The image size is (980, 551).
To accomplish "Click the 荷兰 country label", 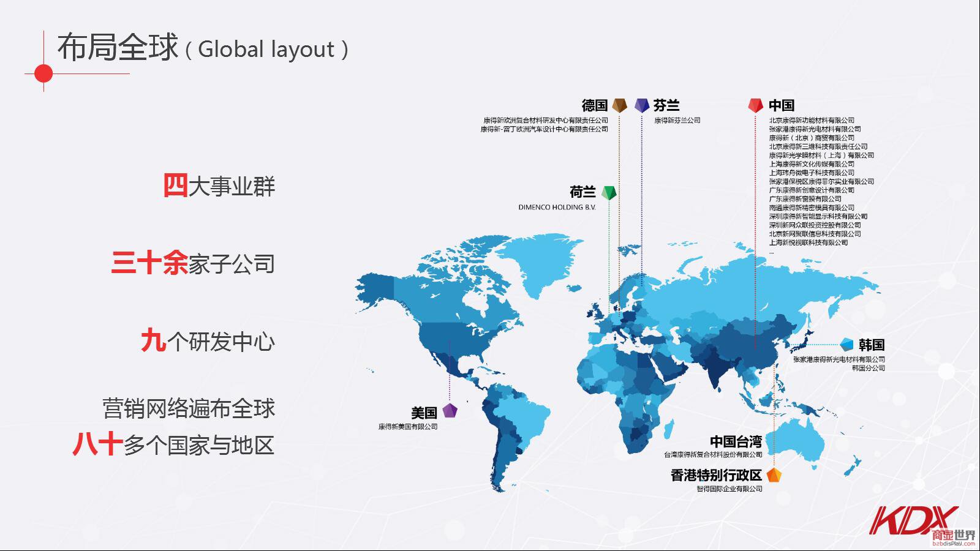I will click(x=582, y=192).
